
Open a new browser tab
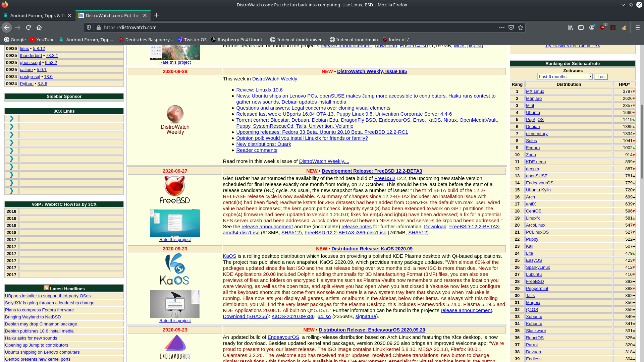[x=156, y=15]
